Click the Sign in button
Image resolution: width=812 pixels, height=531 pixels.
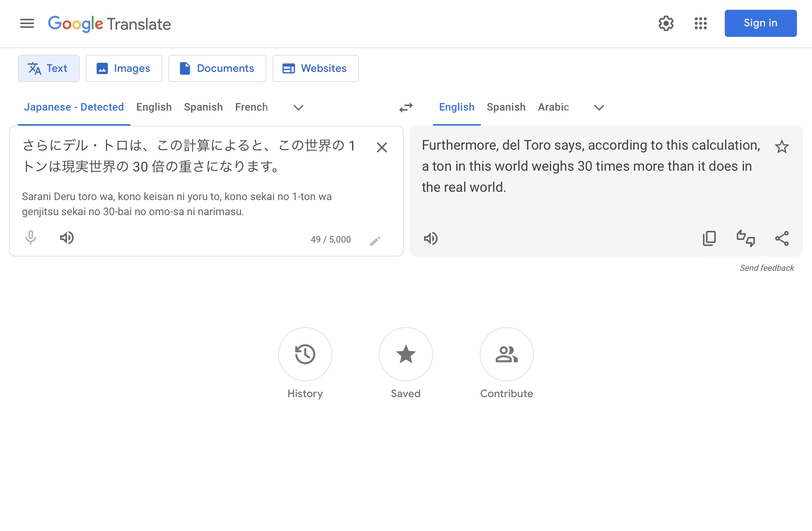pyautogui.click(x=760, y=23)
